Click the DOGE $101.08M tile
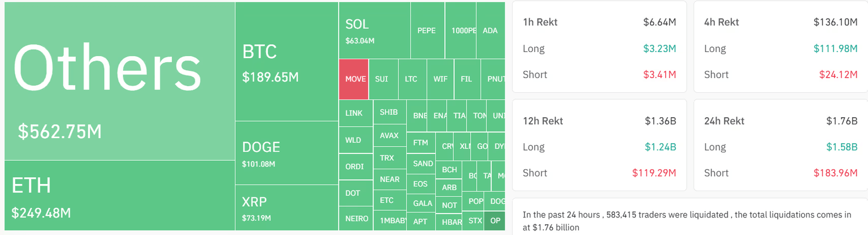868x235 pixels. (287, 153)
